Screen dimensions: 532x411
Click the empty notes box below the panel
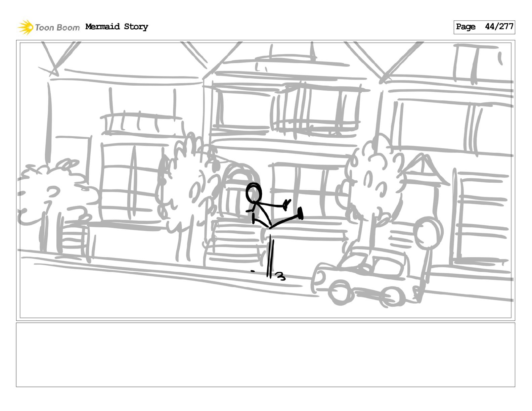[x=265, y=355]
